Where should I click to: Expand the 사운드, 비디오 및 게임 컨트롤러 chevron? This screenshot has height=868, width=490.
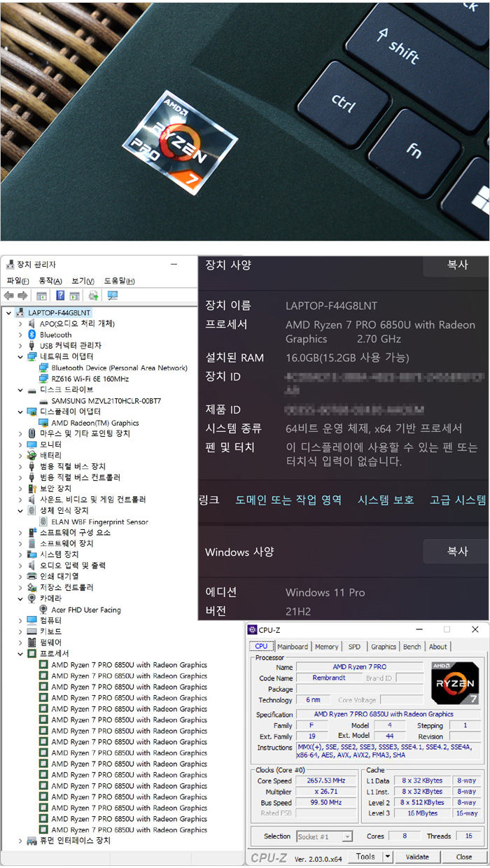tap(21, 500)
